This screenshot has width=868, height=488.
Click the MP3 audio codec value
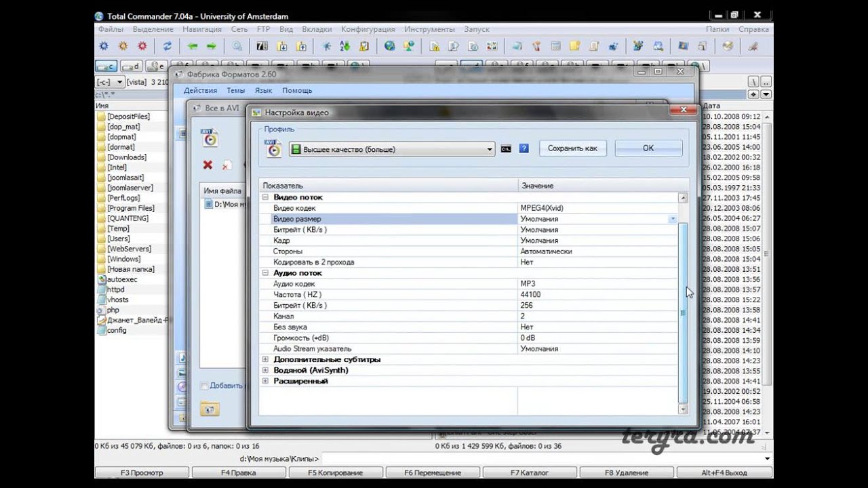point(528,284)
